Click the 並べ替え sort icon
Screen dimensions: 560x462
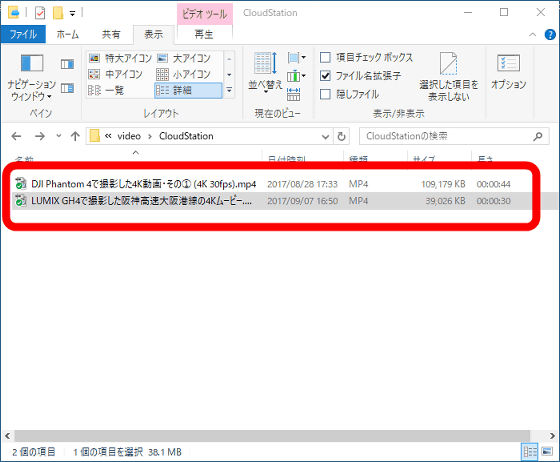click(265, 72)
